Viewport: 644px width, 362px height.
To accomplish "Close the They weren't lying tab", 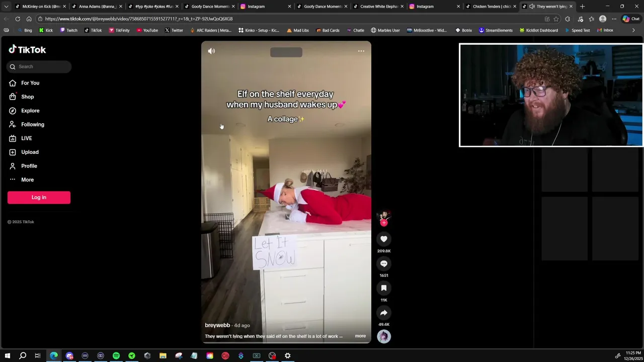I will 571,7.
